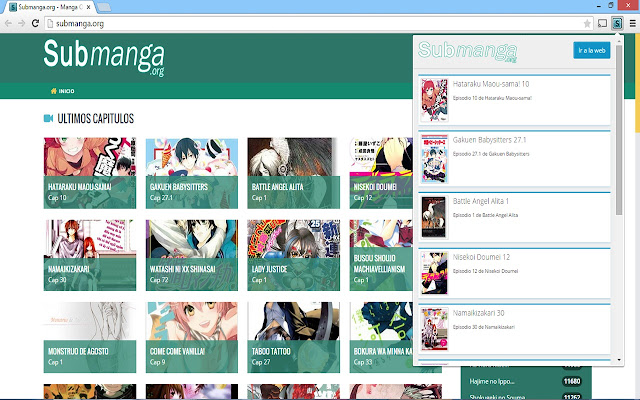
Task: Click Hajime no Ippo in sidebar ranking
Action: [492, 381]
